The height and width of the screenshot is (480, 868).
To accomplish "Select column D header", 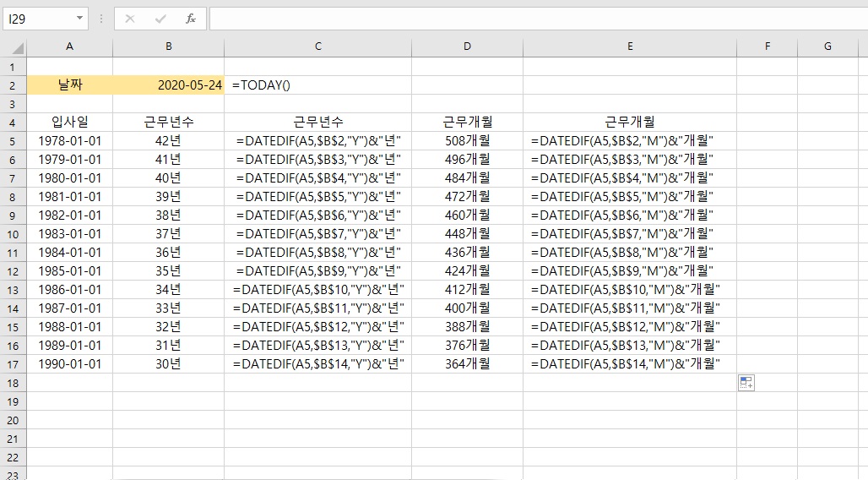I will (x=467, y=46).
